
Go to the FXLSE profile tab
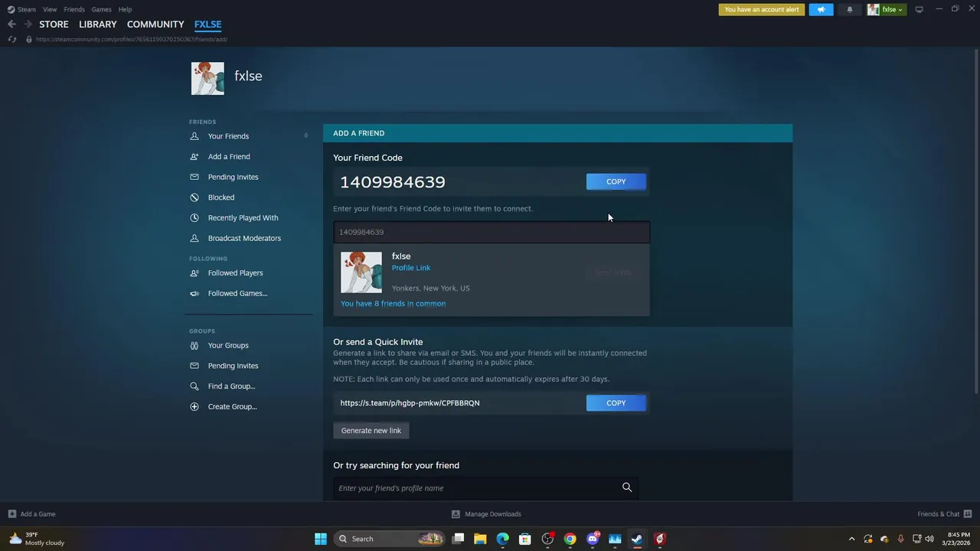207,24
